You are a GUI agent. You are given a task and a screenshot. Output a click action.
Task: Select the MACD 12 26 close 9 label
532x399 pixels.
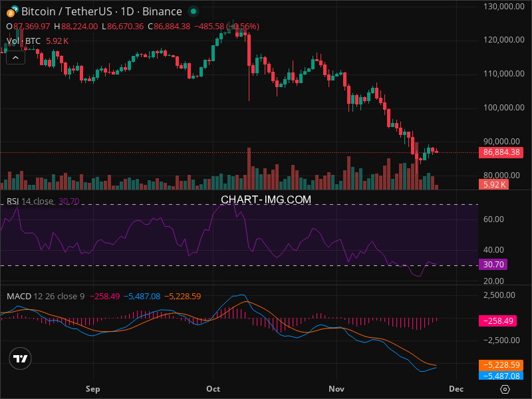coord(45,295)
